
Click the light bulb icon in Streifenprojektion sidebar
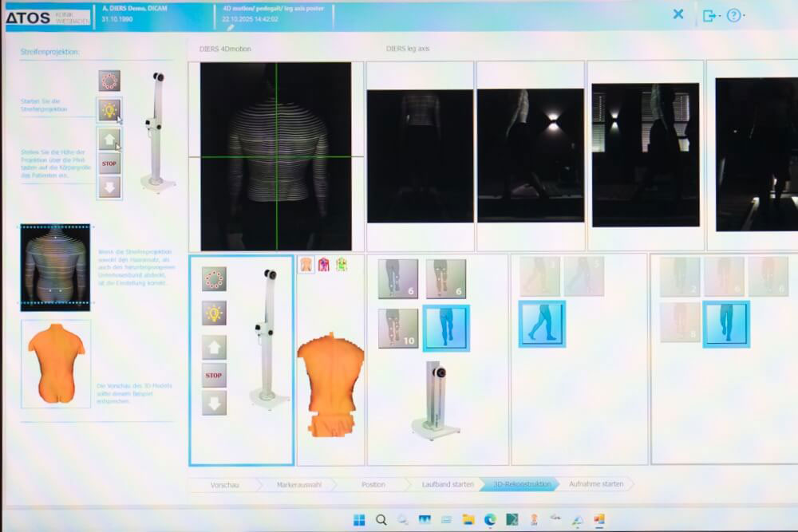[x=109, y=110]
